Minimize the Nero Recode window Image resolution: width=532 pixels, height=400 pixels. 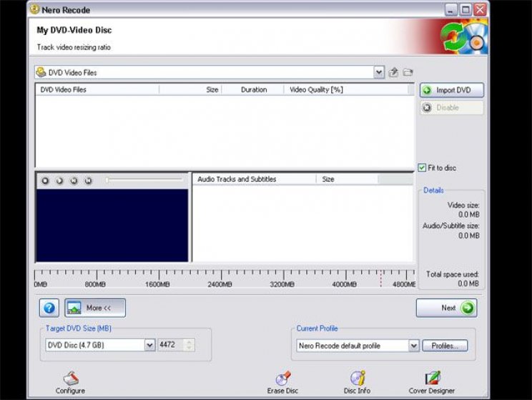pyautogui.click(x=450, y=10)
